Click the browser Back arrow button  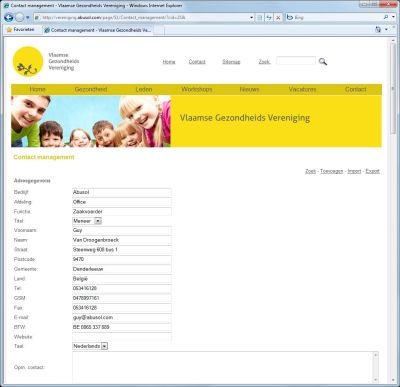[x=9, y=17]
